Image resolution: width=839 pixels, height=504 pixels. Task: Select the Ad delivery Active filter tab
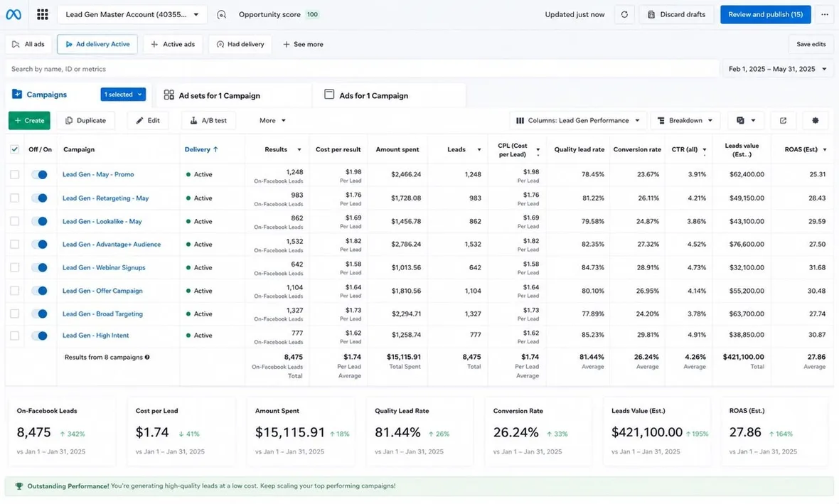(97, 44)
